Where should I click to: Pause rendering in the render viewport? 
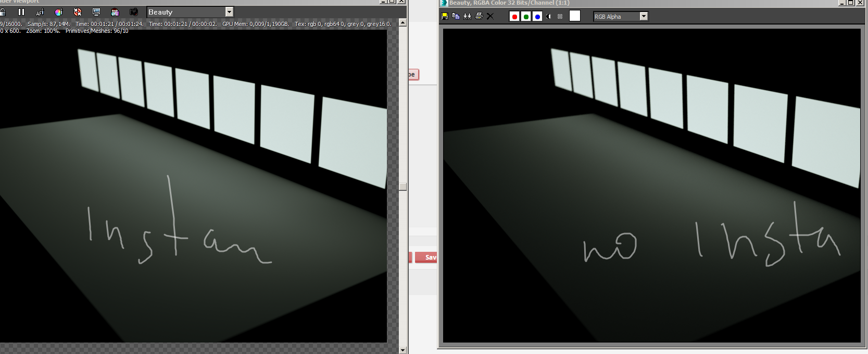tap(21, 12)
